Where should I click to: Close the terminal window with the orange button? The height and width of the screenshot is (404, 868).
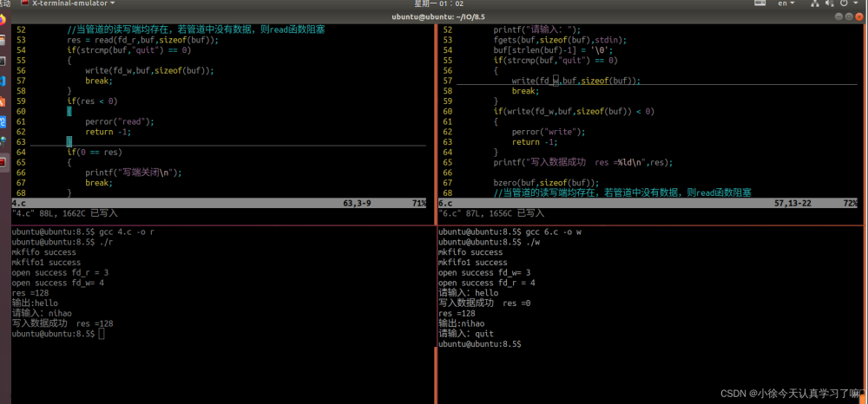[858, 16]
